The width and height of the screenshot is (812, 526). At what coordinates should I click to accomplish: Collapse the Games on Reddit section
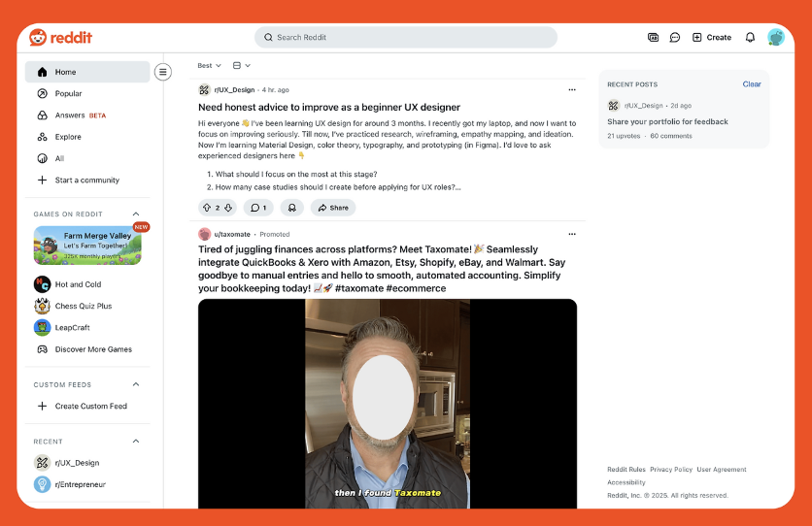point(136,214)
